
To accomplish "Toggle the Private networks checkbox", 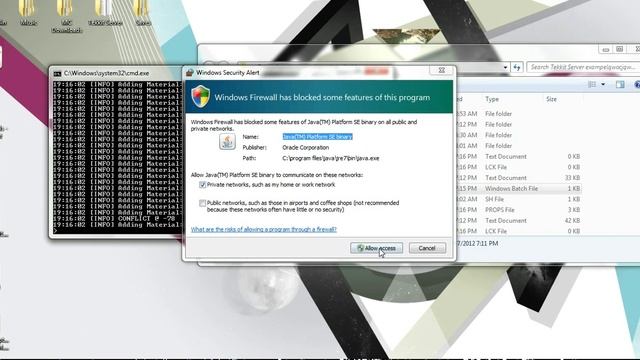I will click(x=202, y=185).
